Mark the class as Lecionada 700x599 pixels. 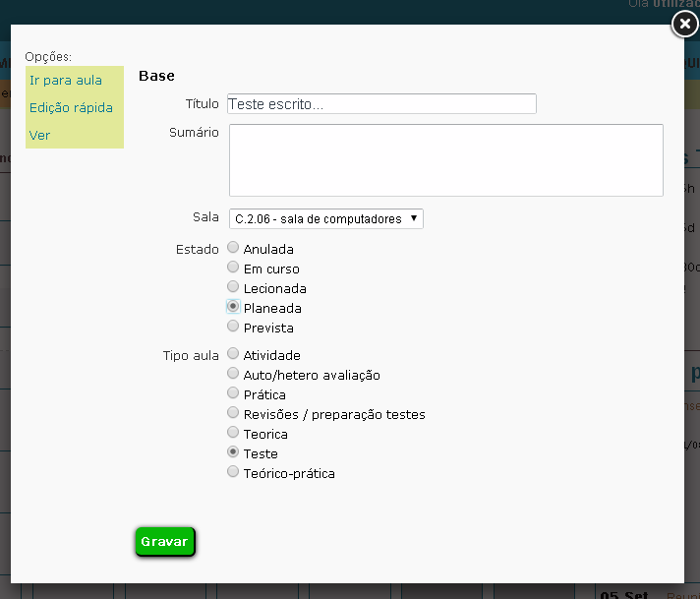pyautogui.click(x=233, y=287)
